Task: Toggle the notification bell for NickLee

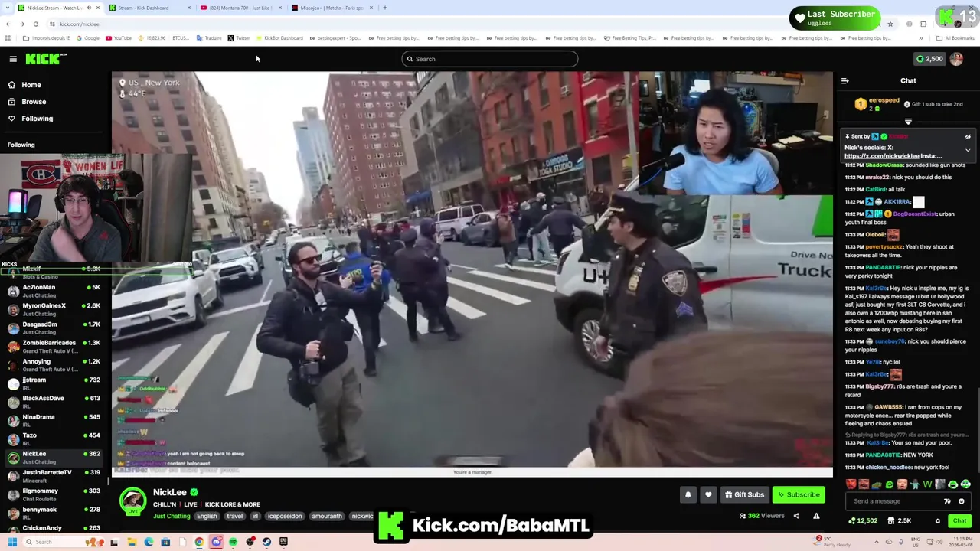Action: (688, 494)
